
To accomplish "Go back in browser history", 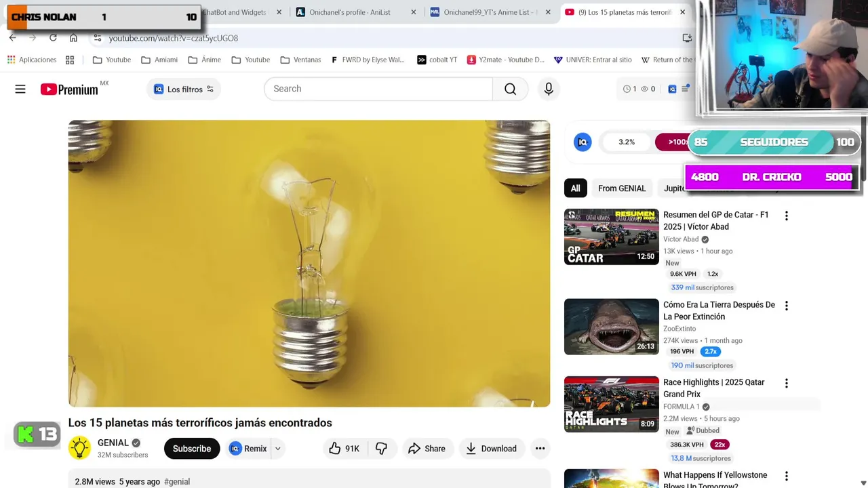I will pos(12,38).
